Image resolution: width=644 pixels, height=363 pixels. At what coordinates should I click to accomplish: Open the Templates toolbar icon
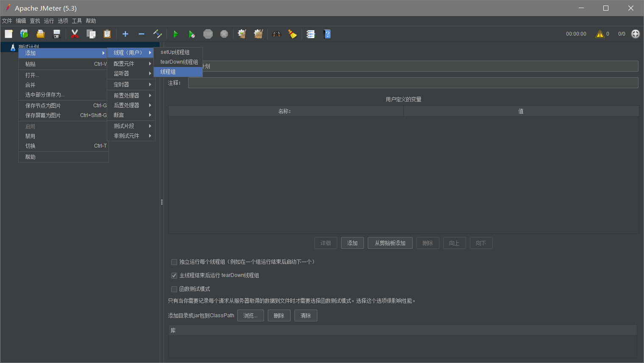24,34
